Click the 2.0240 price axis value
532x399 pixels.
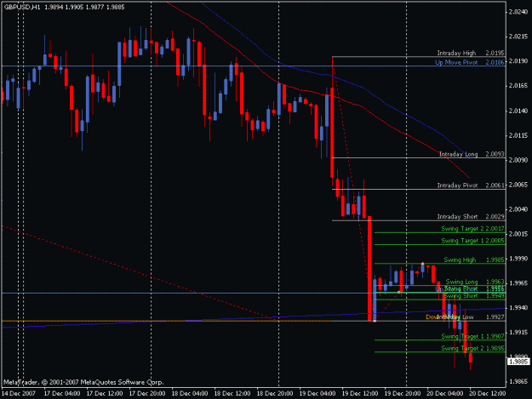coord(518,12)
